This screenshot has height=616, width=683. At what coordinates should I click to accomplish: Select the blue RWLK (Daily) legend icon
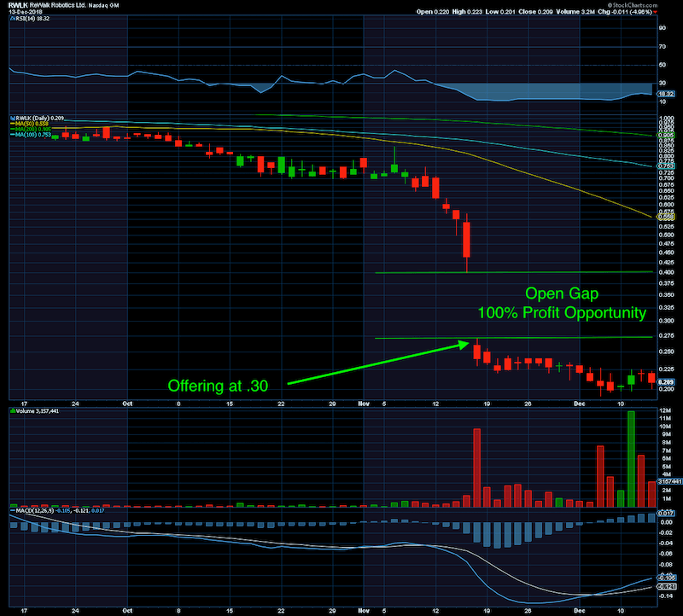[12, 119]
